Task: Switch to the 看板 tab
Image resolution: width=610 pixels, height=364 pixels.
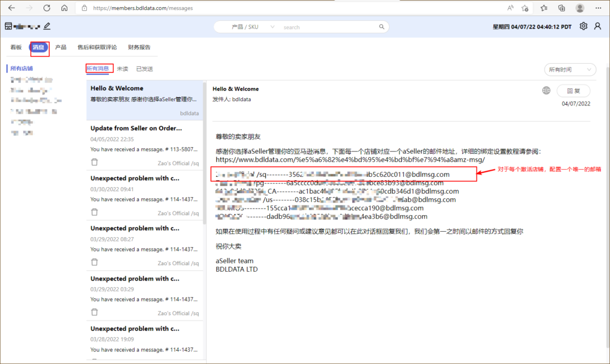Action: [x=16, y=48]
